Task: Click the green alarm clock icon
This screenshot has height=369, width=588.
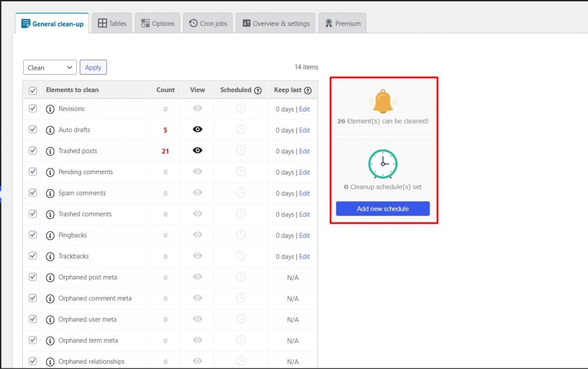Action: coord(382,164)
